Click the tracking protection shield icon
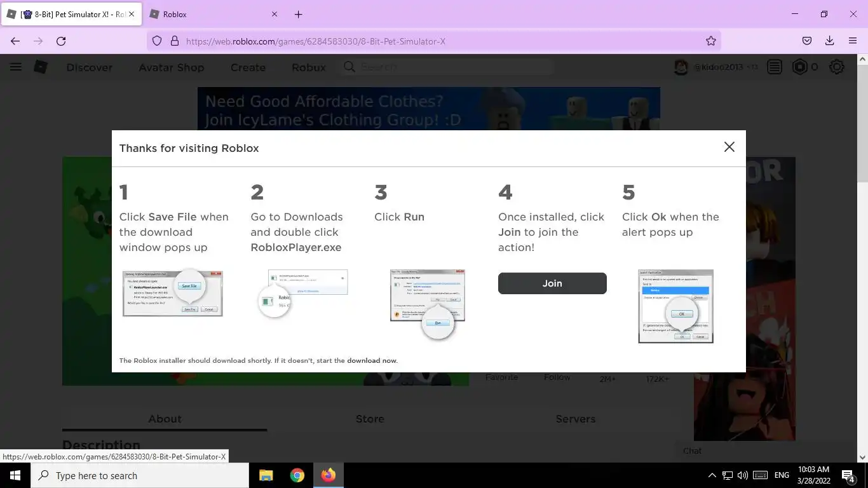This screenshot has height=488, width=868. pos(157,41)
